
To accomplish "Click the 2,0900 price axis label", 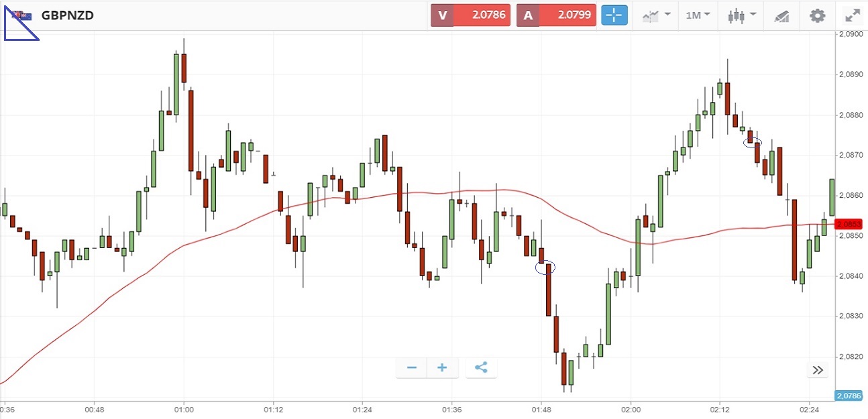I will (849, 34).
